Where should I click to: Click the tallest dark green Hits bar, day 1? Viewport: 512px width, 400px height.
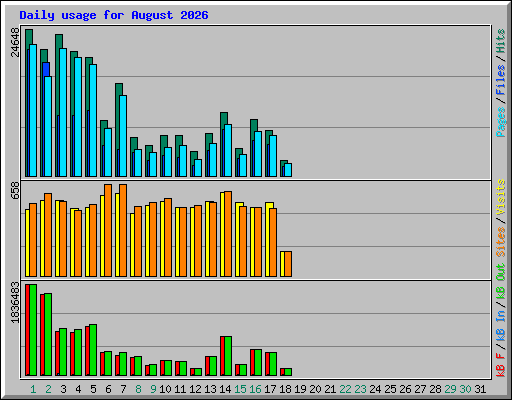(x=29, y=37)
